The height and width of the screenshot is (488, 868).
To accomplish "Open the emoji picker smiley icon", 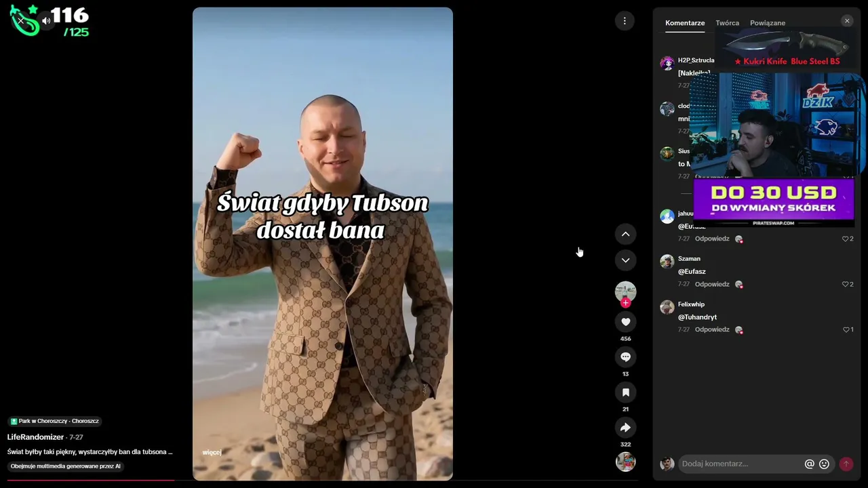I will [824, 464].
